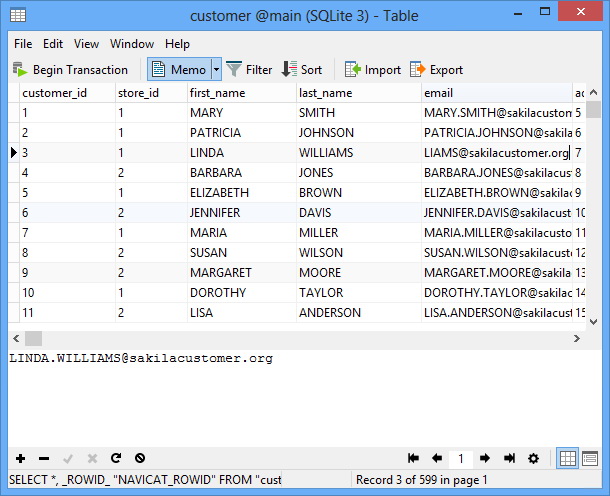Viewport: 610px width, 496px height.
Task: Go to the previous page of records
Action: point(437,458)
